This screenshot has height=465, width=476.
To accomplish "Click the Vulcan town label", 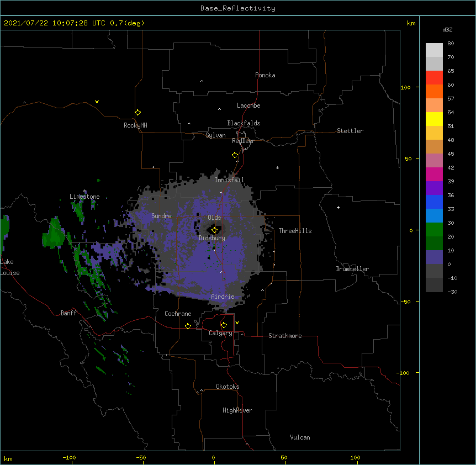I will tap(300, 437).
